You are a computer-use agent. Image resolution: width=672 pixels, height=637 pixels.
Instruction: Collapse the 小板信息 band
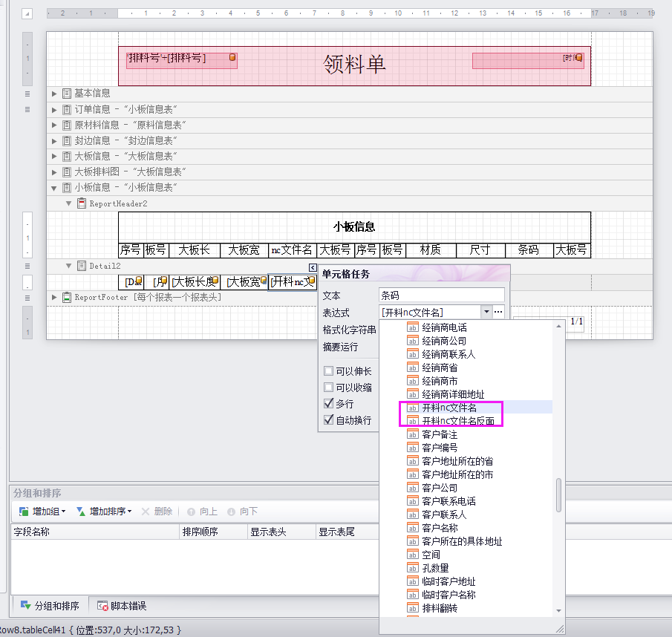pos(54,188)
